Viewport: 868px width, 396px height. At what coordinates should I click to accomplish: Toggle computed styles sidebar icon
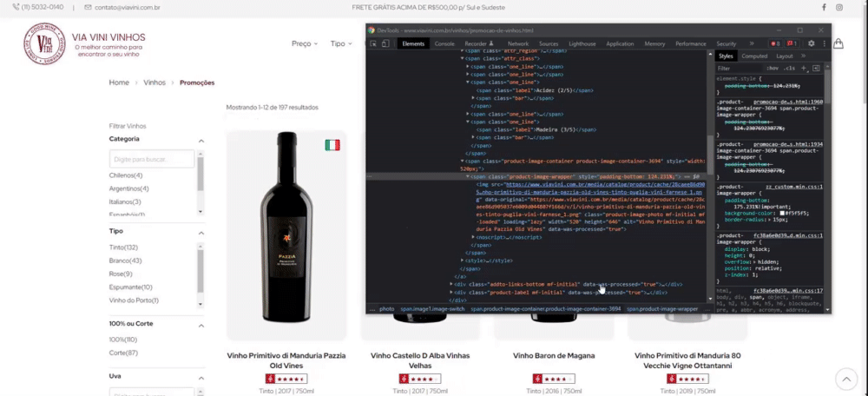[x=816, y=68]
